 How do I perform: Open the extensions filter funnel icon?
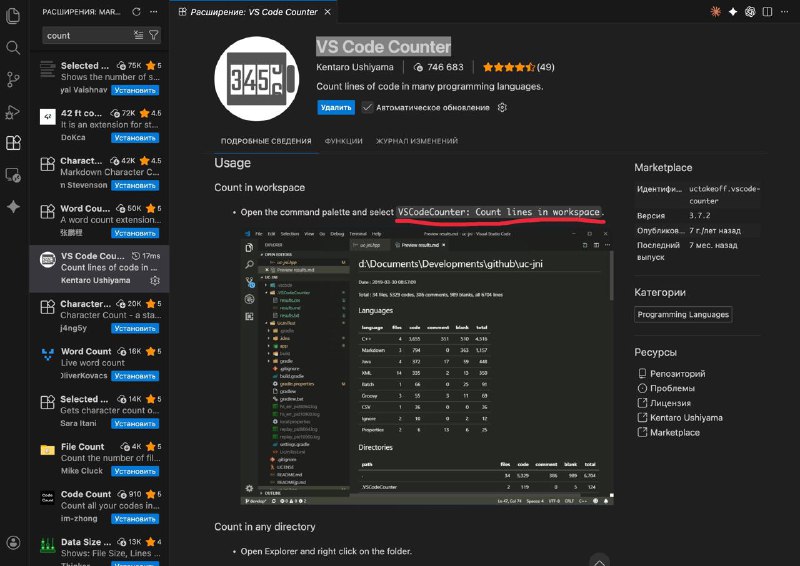coord(154,35)
